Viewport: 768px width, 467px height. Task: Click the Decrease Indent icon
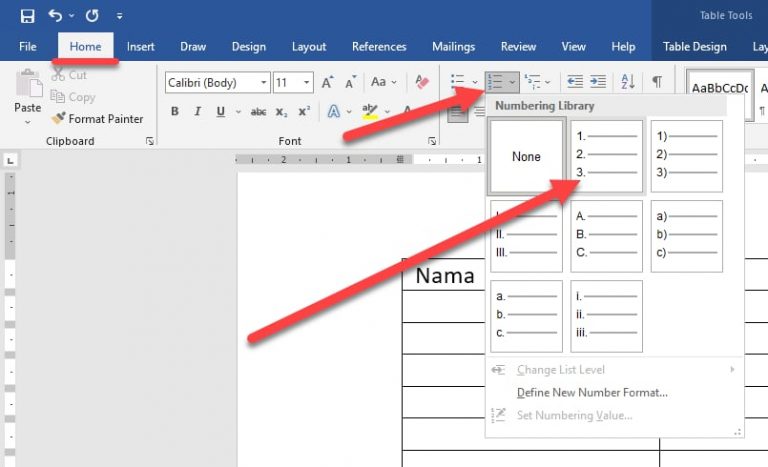[575, 82]
